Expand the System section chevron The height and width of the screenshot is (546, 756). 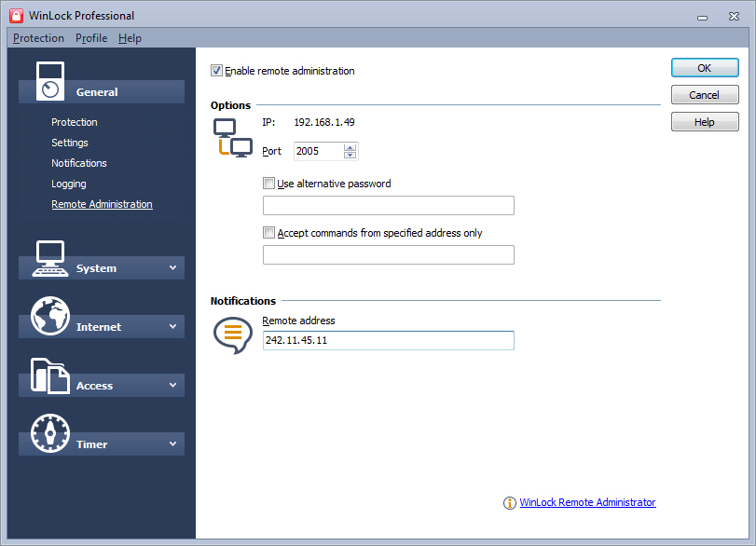pos(172,268)
